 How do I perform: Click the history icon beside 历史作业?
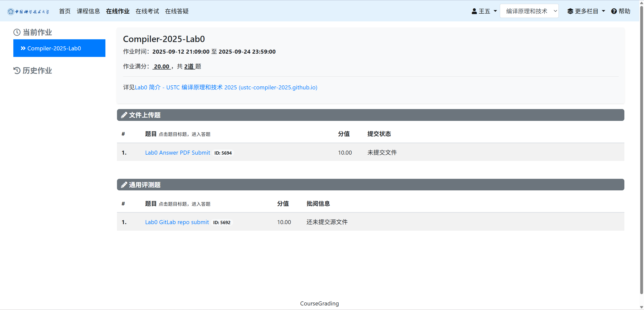tap(17, 71)
